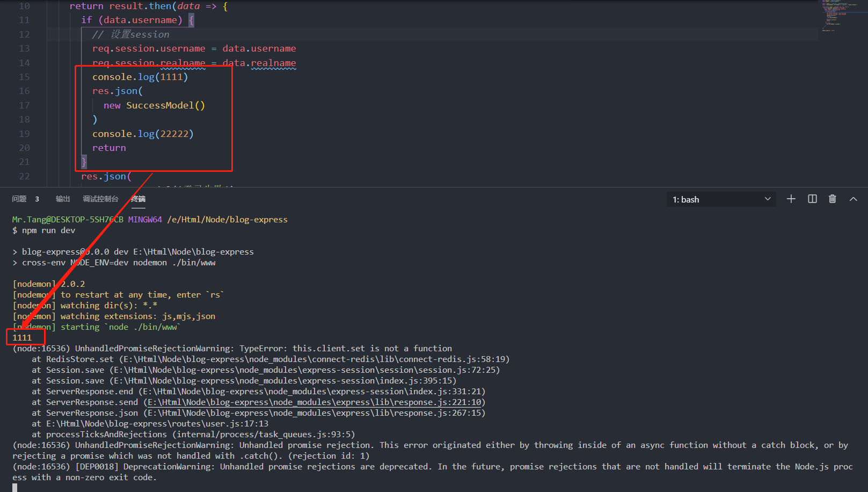Click the '1111' terminal output line
This screenshot has height=492, width=868.
coord(22,338)
